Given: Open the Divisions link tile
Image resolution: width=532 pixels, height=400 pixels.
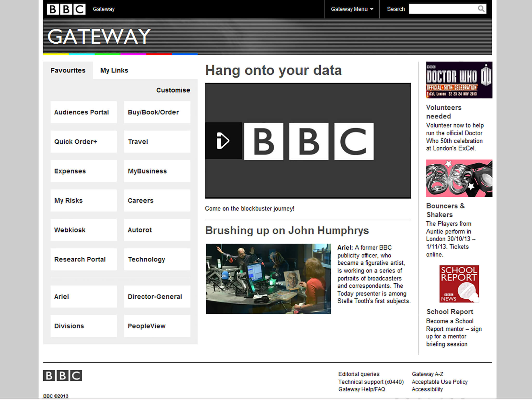Looking at the screenshot, I should pos(84,326).
